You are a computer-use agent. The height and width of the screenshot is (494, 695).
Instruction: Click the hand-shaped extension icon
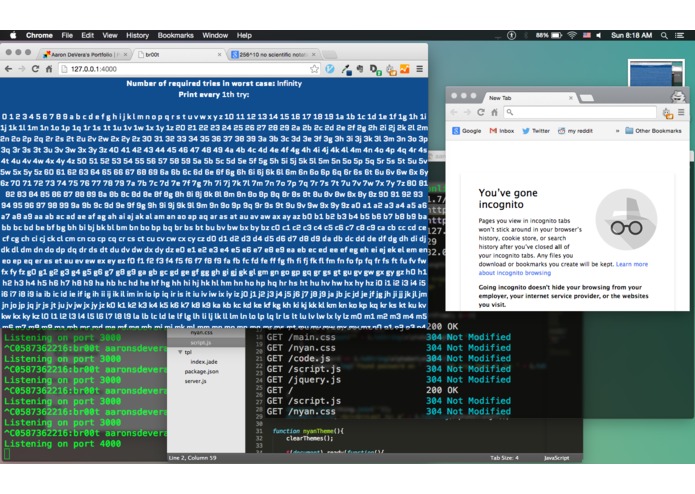tap(360, 69)
